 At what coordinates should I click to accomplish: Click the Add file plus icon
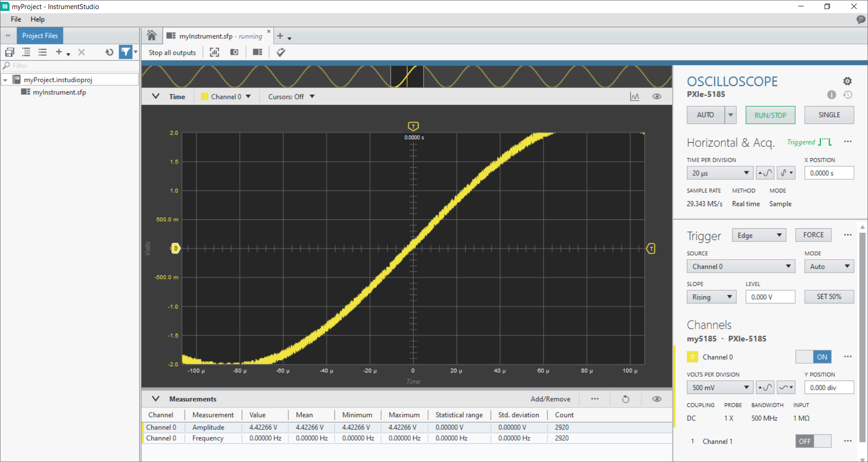(x=59, y=52)
